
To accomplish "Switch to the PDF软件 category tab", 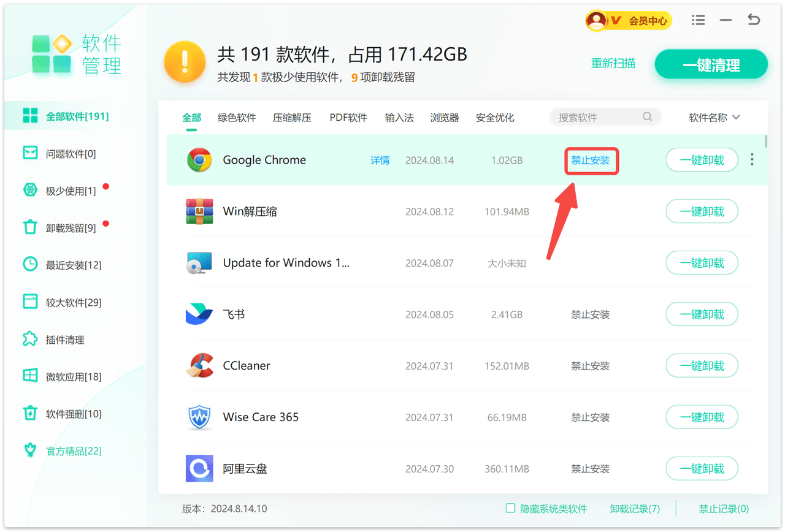I will (348, 118).
